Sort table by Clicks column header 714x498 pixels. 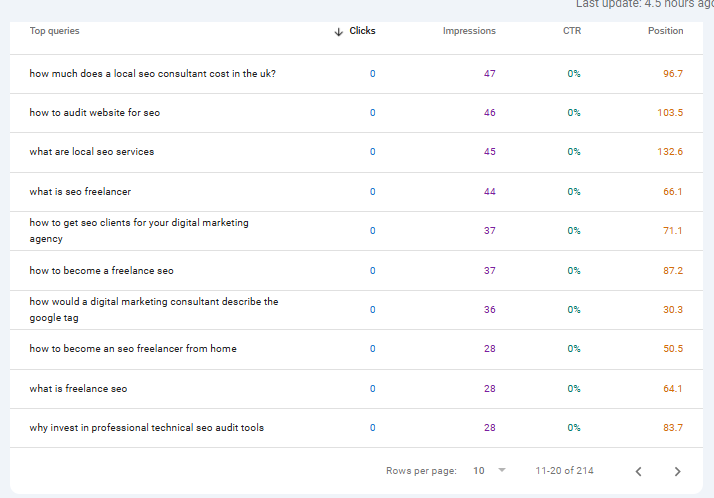point(362,31)
